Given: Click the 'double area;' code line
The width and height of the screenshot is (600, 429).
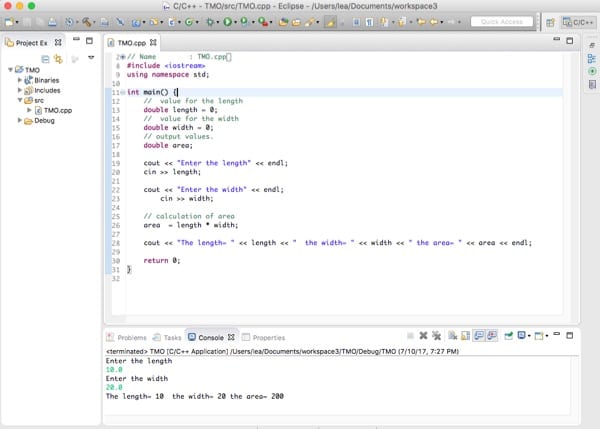Looking at the screenshot, I should [x=168, y=145].
